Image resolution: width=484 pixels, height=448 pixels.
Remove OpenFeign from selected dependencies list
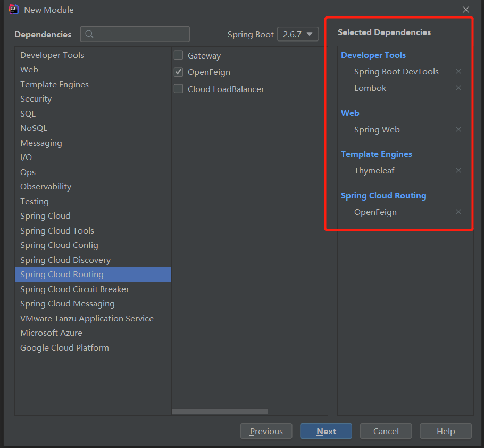(458, 212)
